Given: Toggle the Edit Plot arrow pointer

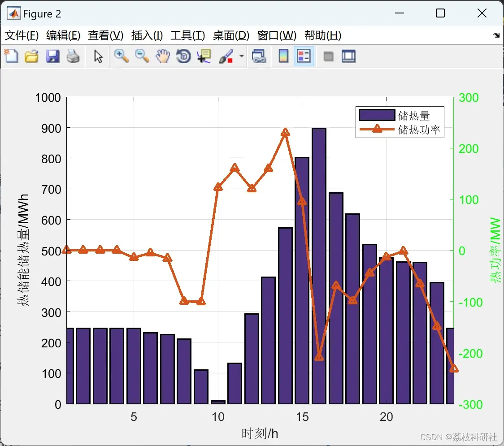Looking at the screenshot, I should pos(98,56).
